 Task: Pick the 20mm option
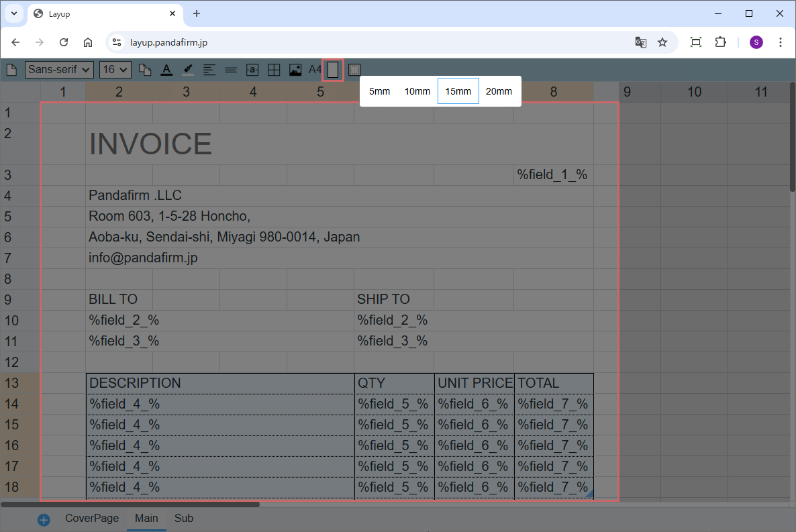(x=499, y=91)
